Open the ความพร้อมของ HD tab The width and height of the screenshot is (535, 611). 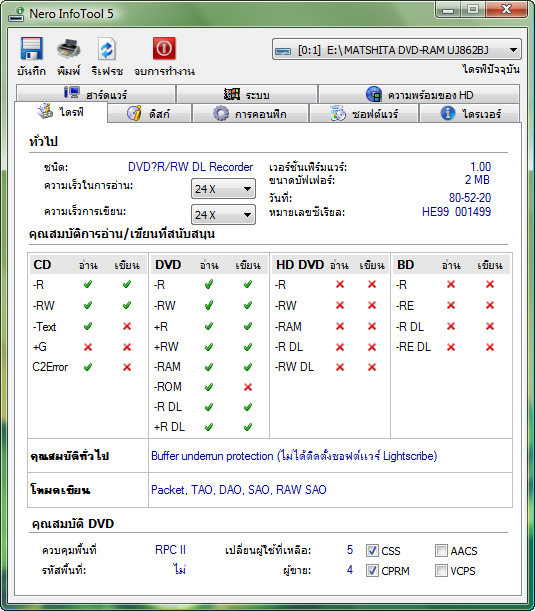pyautogui.click(x=419, y=94)
